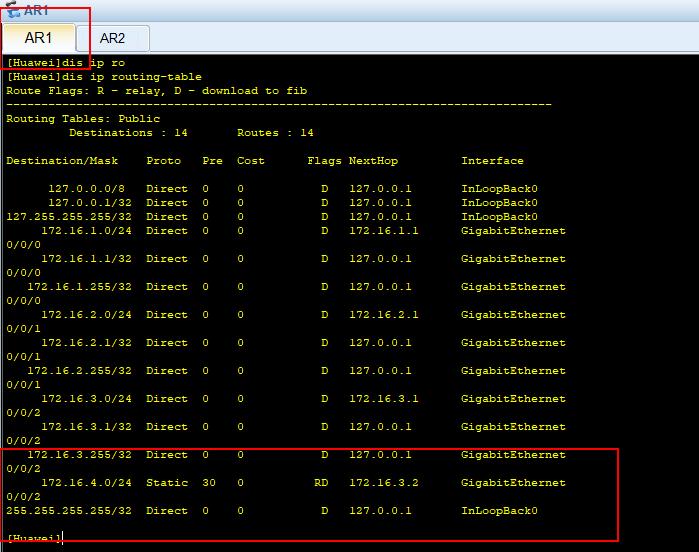The height and width of the screenshot is (552, 699).
Task: Switch to the AR1 tab
Action: 38,38
